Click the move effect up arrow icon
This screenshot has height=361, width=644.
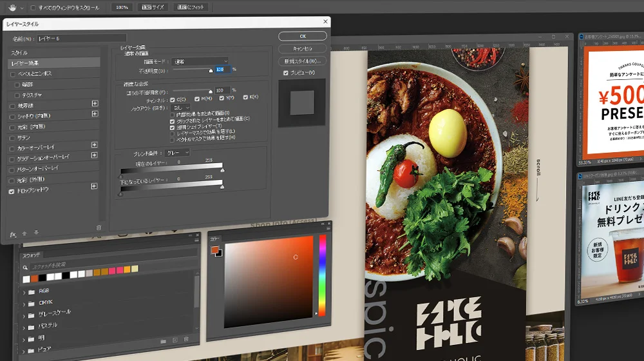click(25, 233)
